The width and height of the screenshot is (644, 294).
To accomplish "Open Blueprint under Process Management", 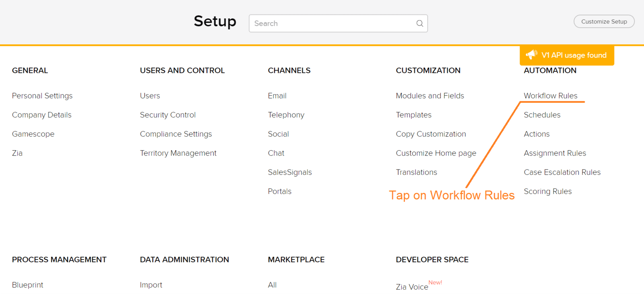I will [28, 285].
